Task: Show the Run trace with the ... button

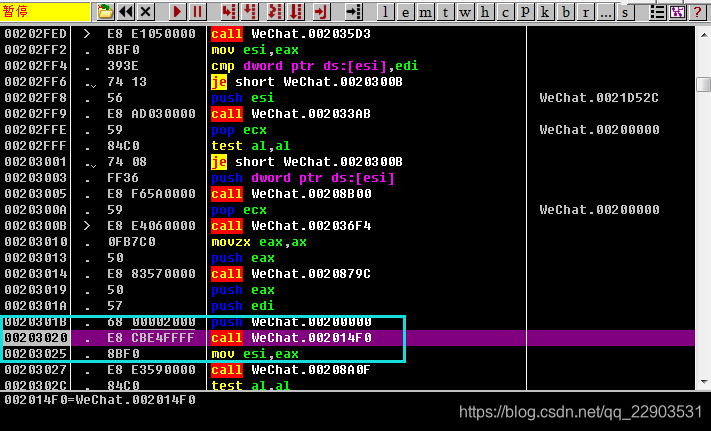Action: click(x=605, y=11)
